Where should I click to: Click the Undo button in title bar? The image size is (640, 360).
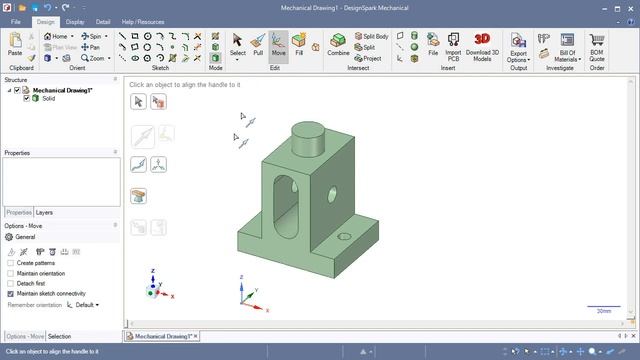click(47, 7)
